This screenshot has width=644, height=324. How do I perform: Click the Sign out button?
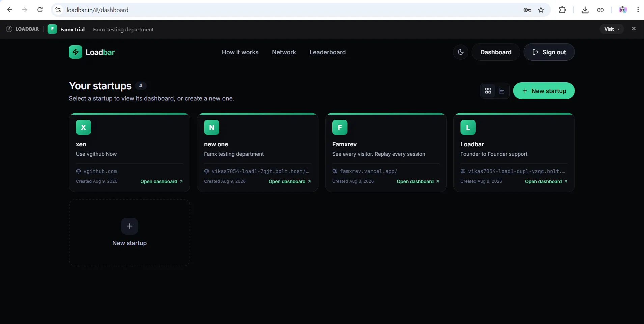(549, 52)
